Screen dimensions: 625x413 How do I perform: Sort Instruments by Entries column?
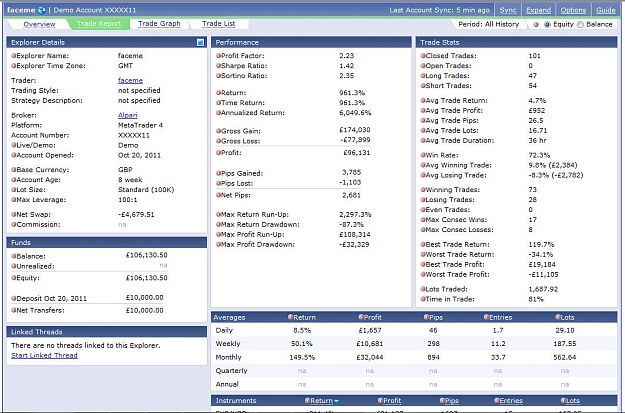point(511,401)
